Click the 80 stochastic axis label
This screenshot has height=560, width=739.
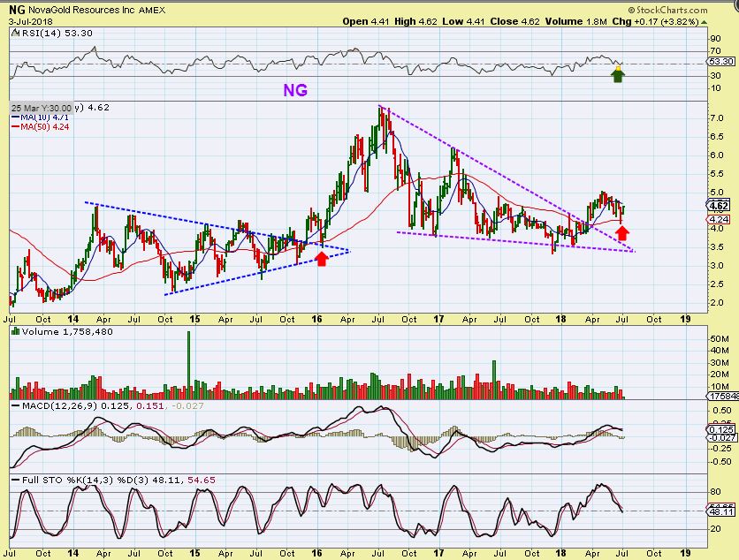tap(715, 491)
